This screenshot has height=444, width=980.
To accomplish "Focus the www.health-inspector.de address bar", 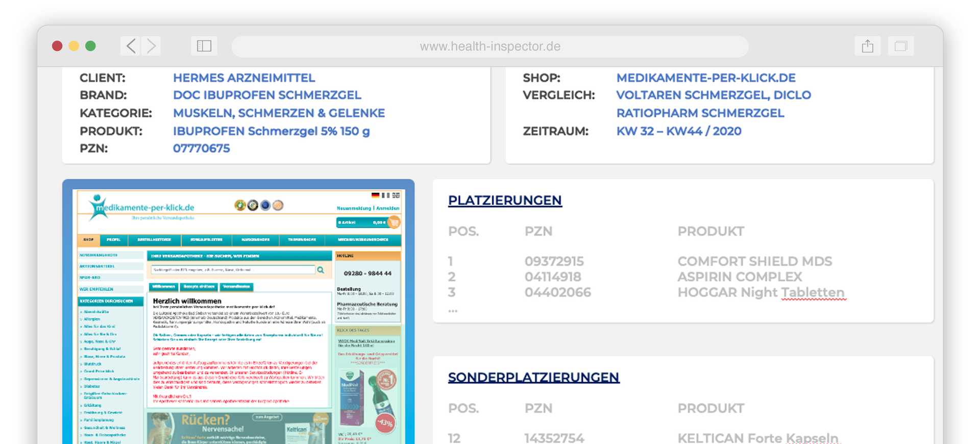I will (490, 46).
